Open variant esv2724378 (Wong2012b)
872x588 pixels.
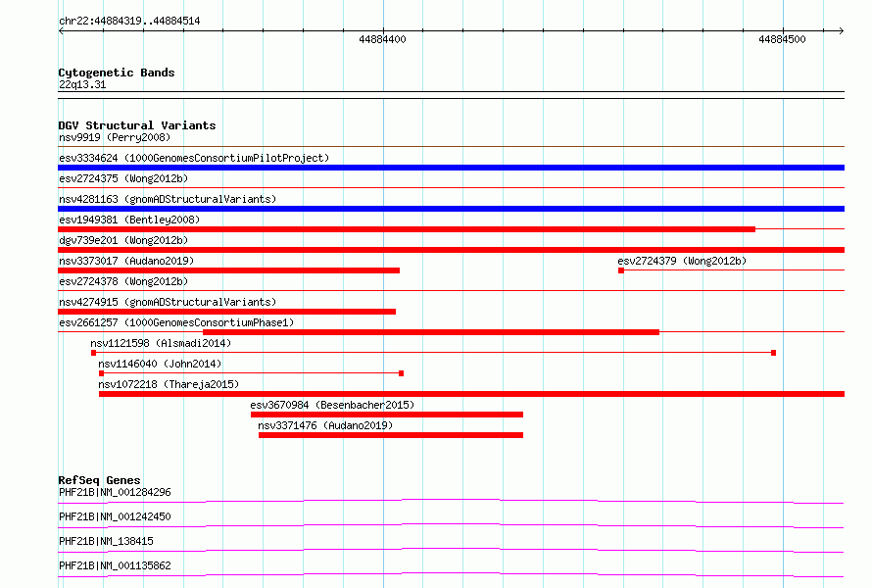coord(123,281)
